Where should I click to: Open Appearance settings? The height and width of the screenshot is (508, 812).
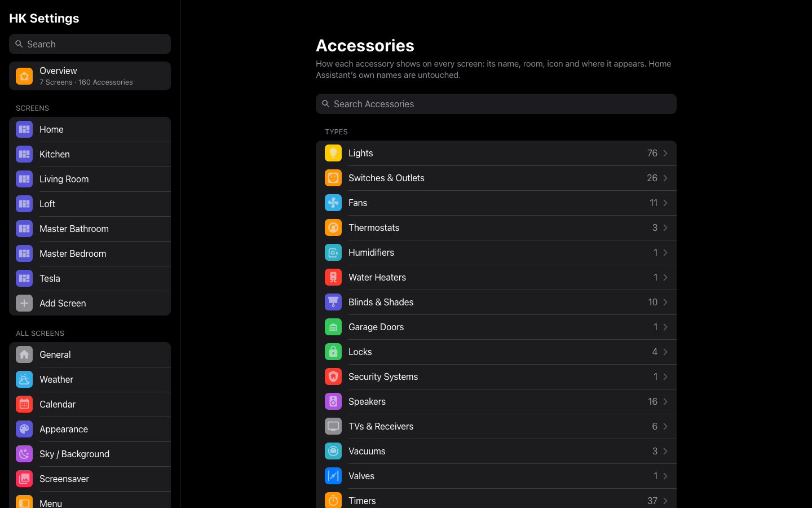click(90, 429)
